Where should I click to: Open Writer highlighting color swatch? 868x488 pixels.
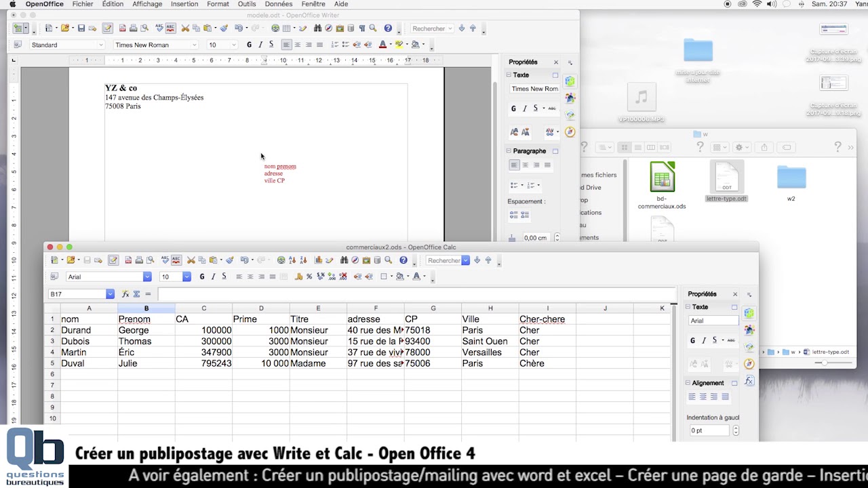click(x=399, y=45)
